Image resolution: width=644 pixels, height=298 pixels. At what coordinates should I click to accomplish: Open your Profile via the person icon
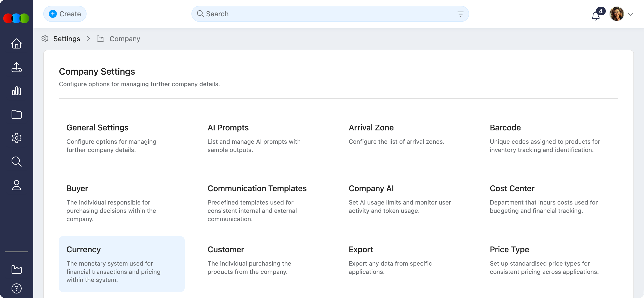(x=16, y=185)
